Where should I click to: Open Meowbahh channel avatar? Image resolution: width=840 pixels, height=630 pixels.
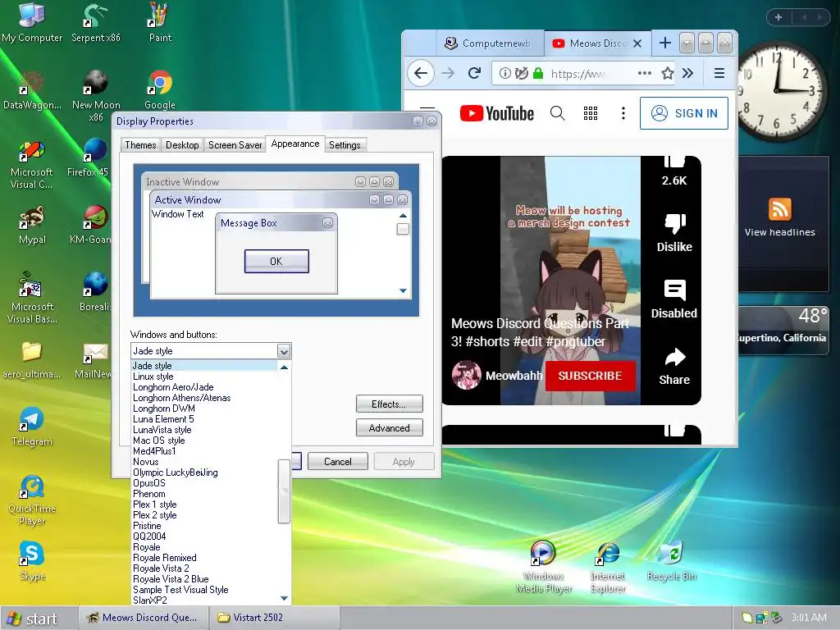point(466,375)
